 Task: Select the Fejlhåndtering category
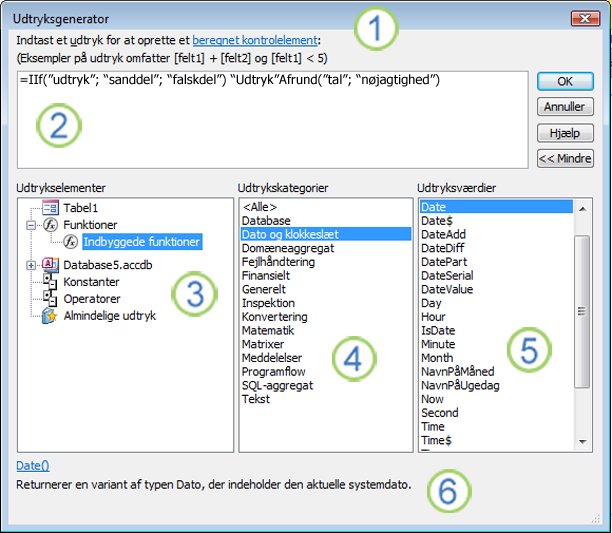pyautogui.click(x=326, y=262)
